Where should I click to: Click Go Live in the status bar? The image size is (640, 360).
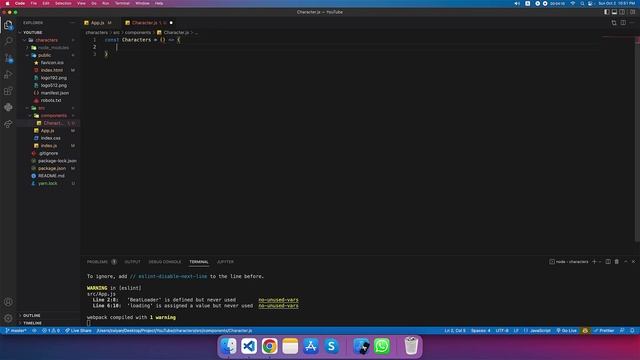pos(567,331)
